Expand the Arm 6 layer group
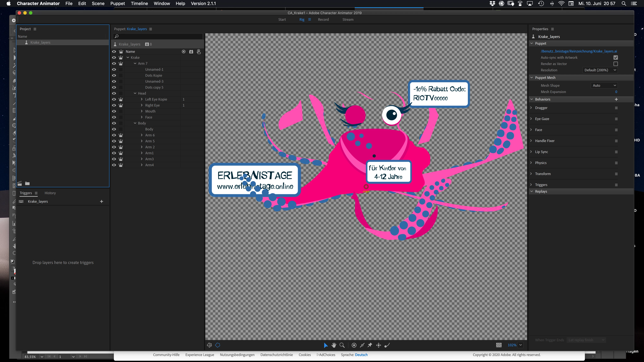644x362 pixels. tap(142, 135)
